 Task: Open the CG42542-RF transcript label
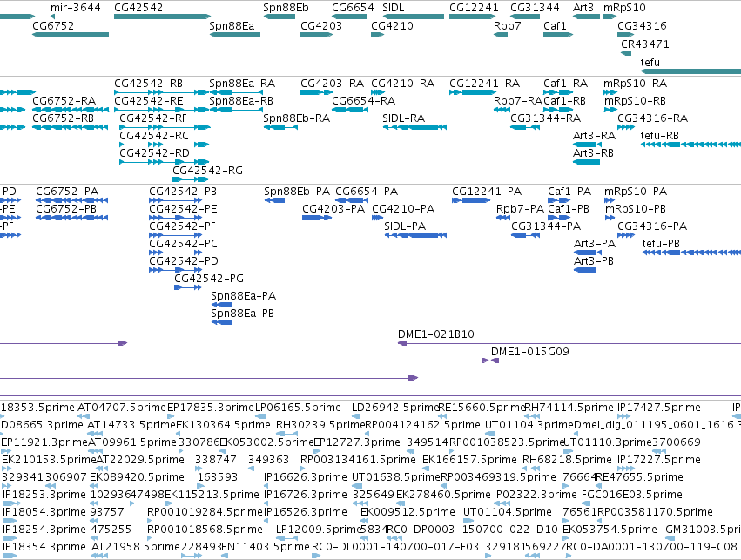coord(153,118)
